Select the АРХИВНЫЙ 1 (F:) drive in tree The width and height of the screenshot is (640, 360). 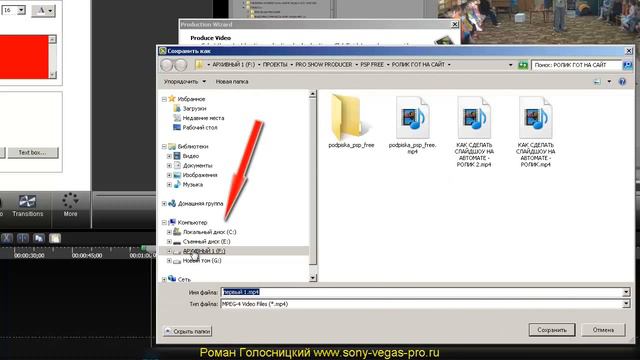point(204,251)
